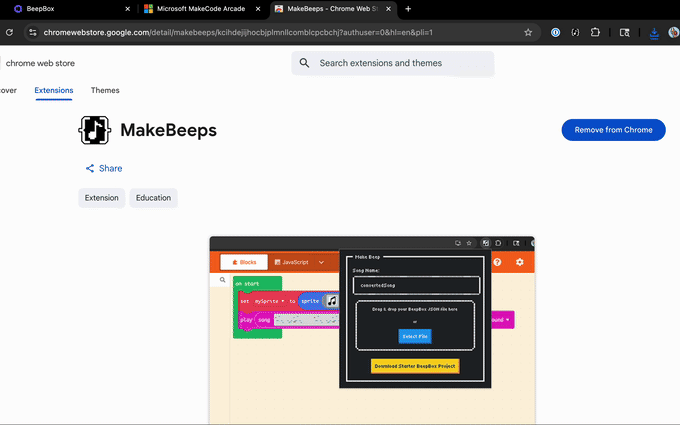Click the Share link
Screen dimensions: 680x425
click(x=104, y=168)
